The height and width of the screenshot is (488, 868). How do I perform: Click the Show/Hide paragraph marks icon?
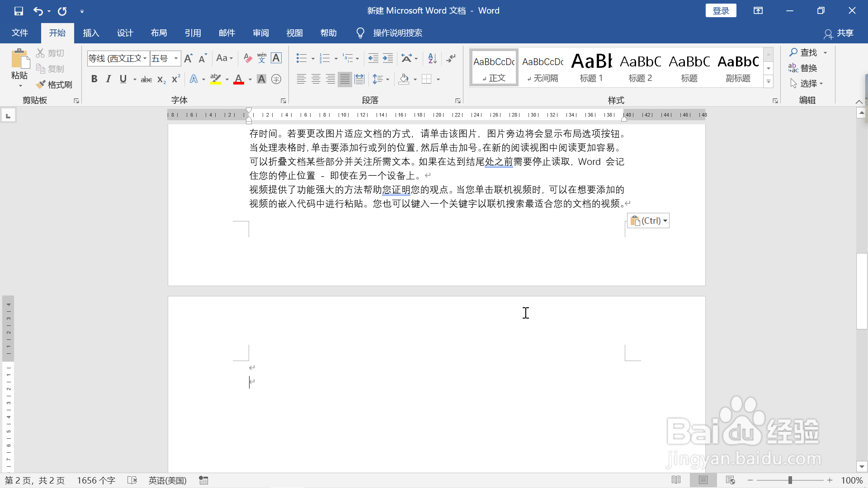click(451, 58)
